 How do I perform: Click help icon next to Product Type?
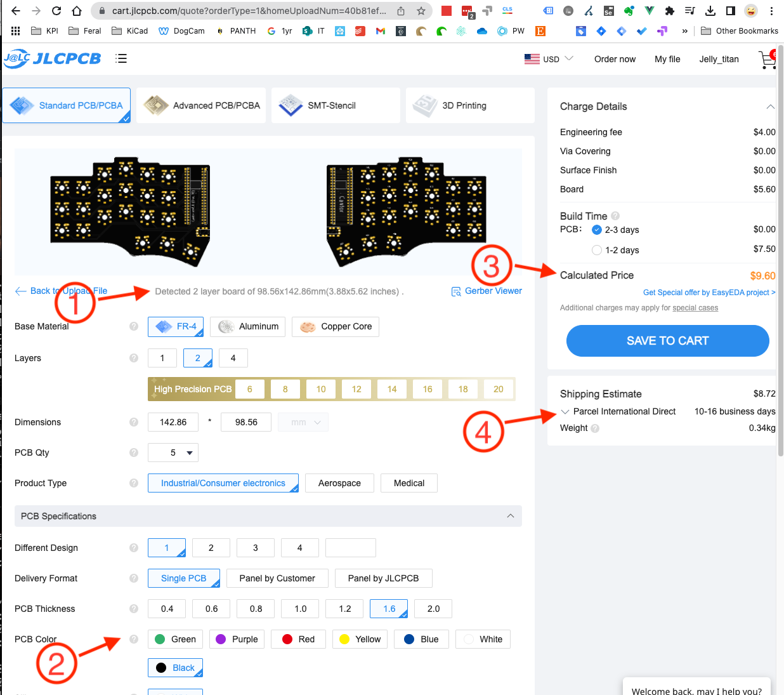coord(134,483)
